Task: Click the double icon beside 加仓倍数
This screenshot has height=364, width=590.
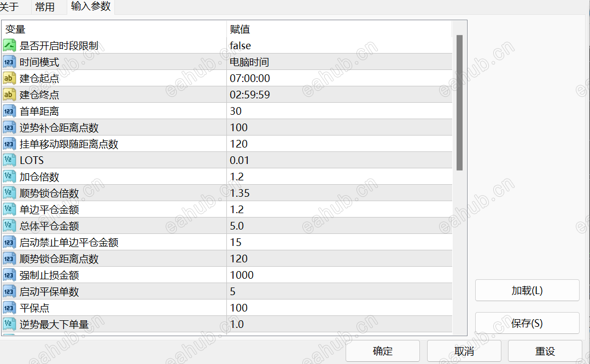Action: click(x=9, y=177)
